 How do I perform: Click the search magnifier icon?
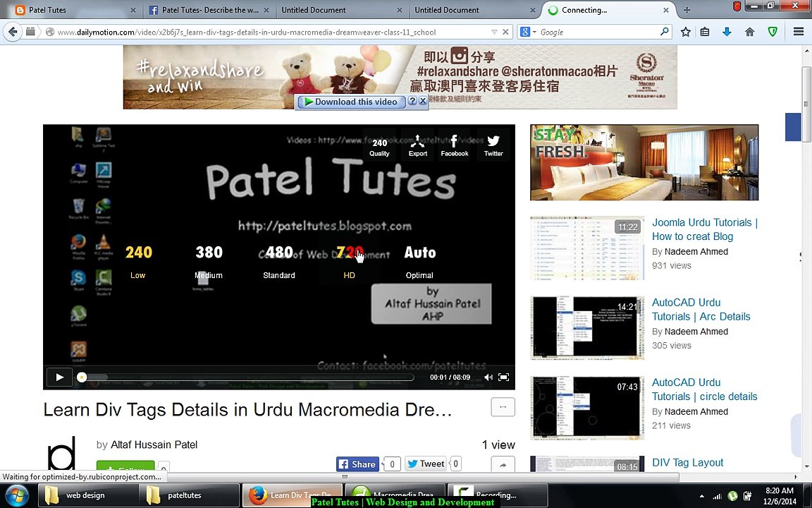[x=665, y=32]
